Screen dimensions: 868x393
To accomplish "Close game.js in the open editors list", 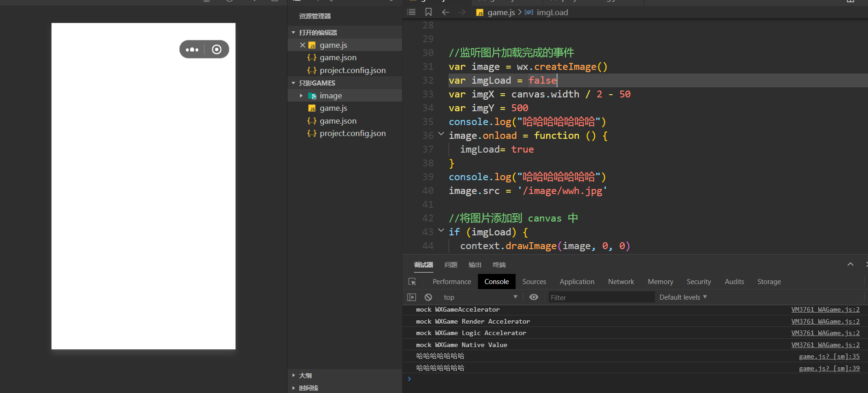I will (x=302, y=45).
